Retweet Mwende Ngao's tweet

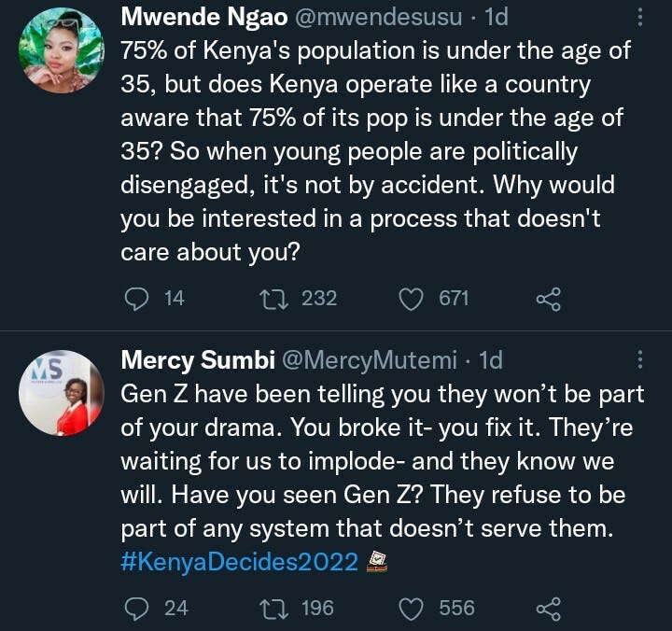tap(277, 299)
